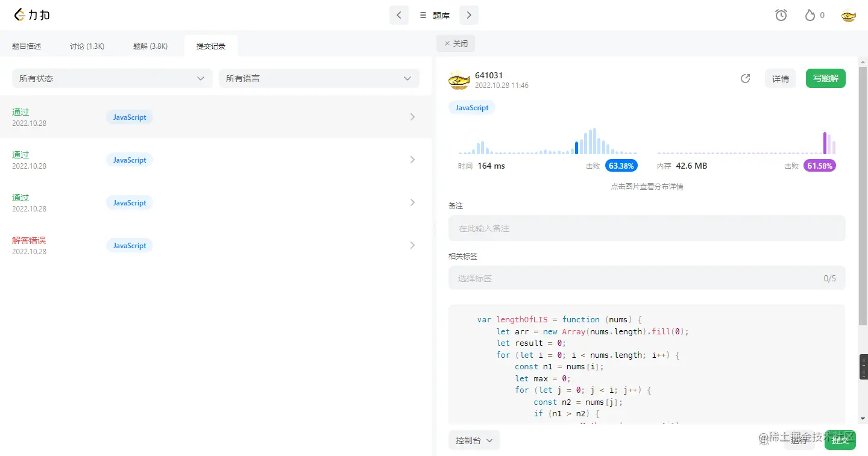Viewport: 868px width, 456px height.
Task: Click code line 'let max = 0;'
Action: [x=542, y=378]
